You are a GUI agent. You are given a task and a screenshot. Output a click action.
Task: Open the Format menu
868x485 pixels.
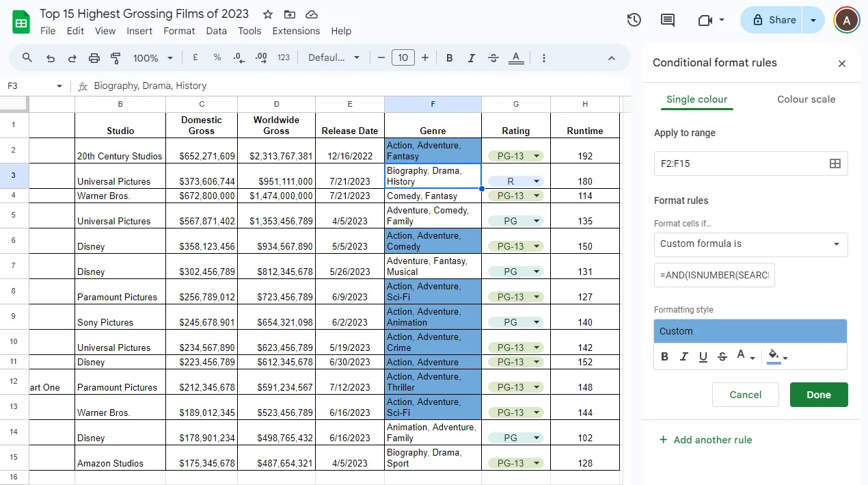[179, 31]
